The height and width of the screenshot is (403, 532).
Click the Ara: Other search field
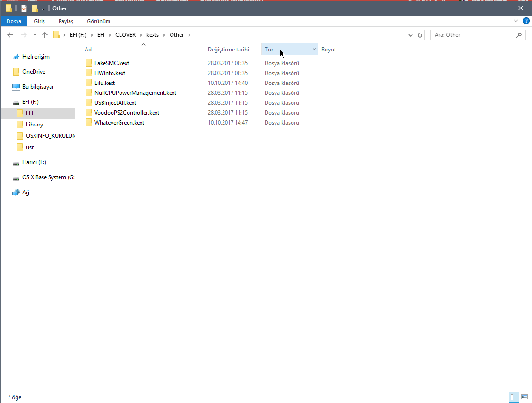[x=472, y=35]
